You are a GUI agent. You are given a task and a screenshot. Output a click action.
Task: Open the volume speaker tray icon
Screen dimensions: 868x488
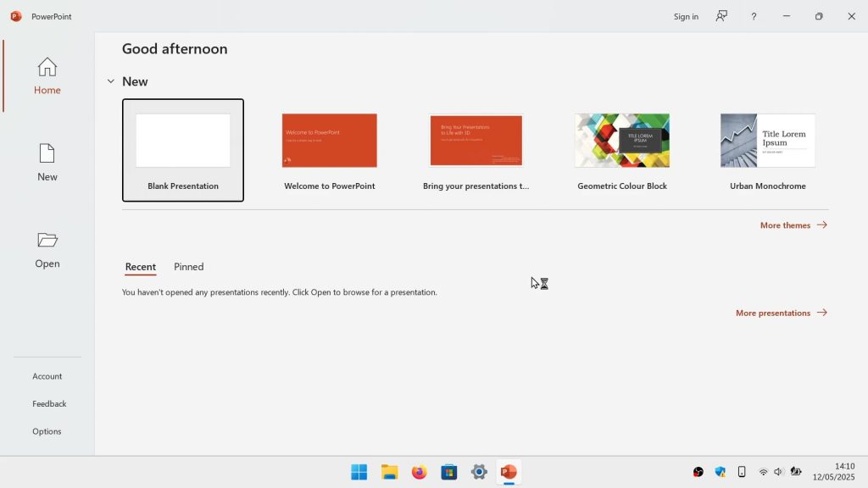pyautogui.click(x=778, y=472)
